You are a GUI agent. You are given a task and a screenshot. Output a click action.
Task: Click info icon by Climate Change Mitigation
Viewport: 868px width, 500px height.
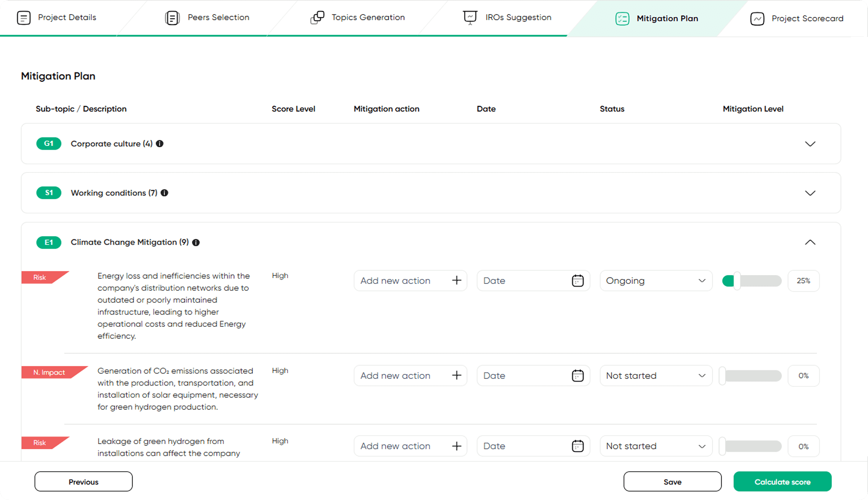[x=196, y=243]
